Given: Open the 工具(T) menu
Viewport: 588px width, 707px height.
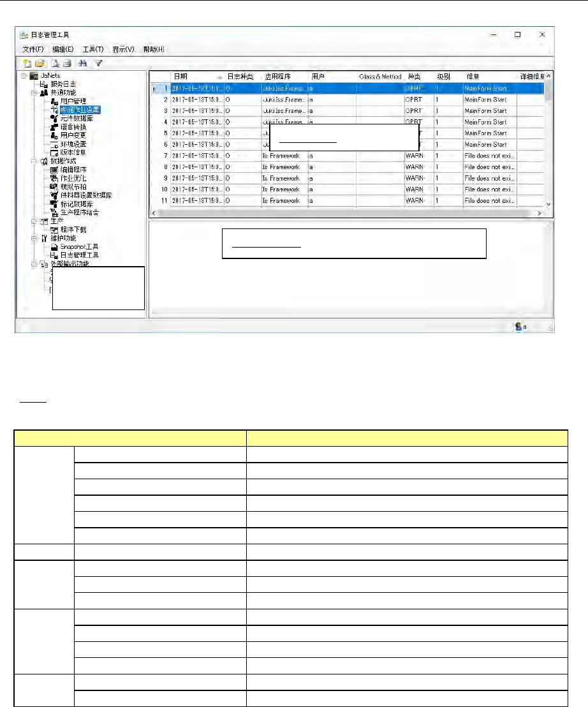Looking at the screenshot, I should [x=93, y=50].
